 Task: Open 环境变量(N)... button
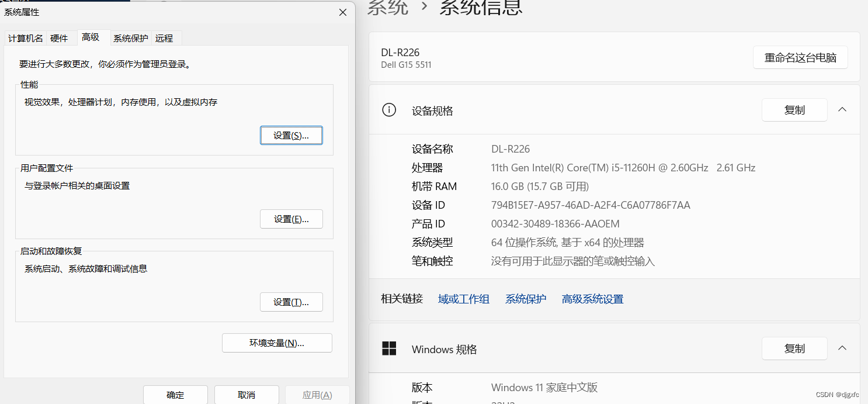point(277,343)
